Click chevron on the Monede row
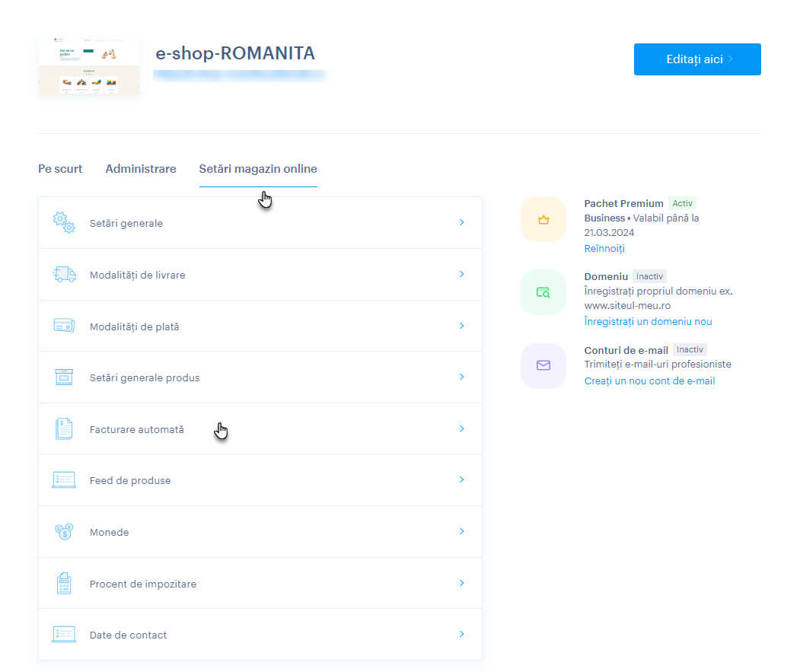This screenshot has height=672, width=800. coord(461,531)
